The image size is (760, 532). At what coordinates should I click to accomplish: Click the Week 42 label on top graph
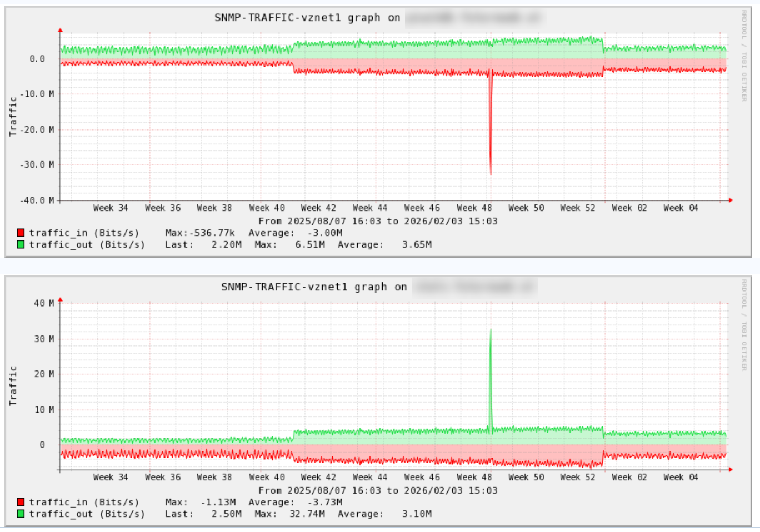(318, 208)
